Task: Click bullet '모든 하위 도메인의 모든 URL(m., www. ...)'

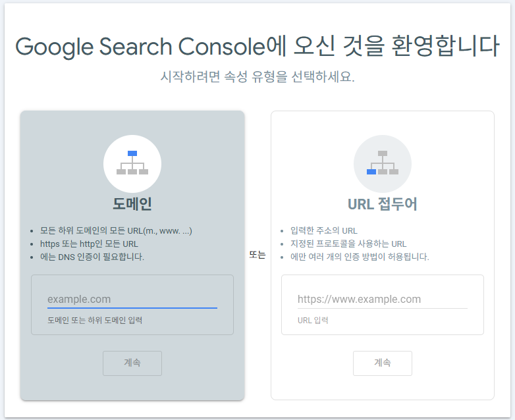Action: [116, 231]
